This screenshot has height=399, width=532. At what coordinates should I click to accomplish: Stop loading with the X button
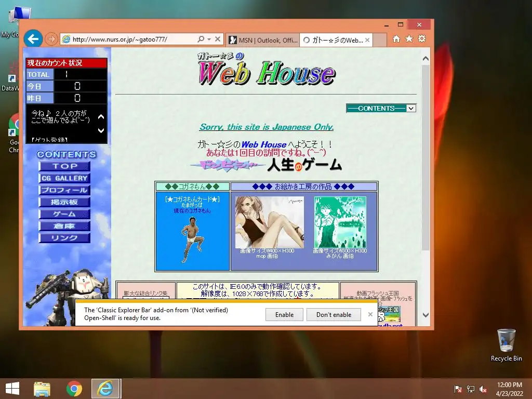(218, 39)
